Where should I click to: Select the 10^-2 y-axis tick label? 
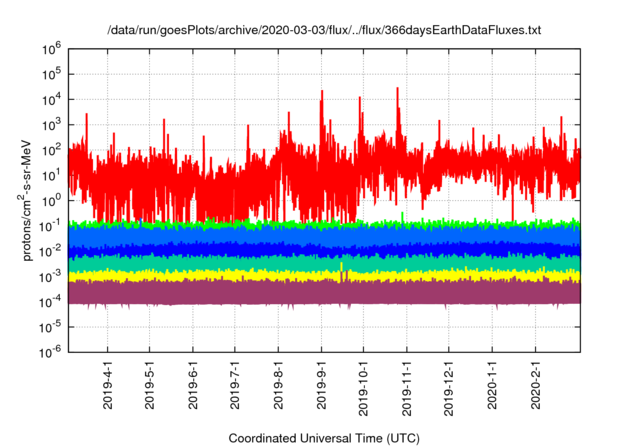click(x=50, y=251)
